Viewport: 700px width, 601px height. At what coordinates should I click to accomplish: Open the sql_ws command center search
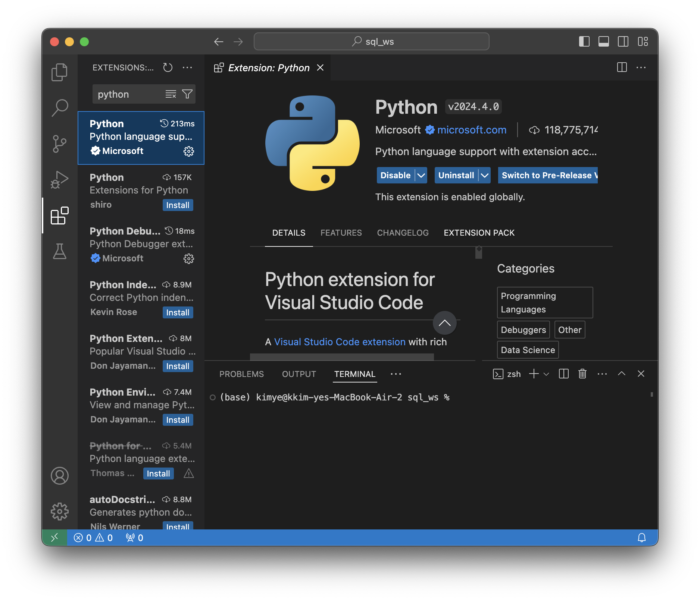(372, 41)
